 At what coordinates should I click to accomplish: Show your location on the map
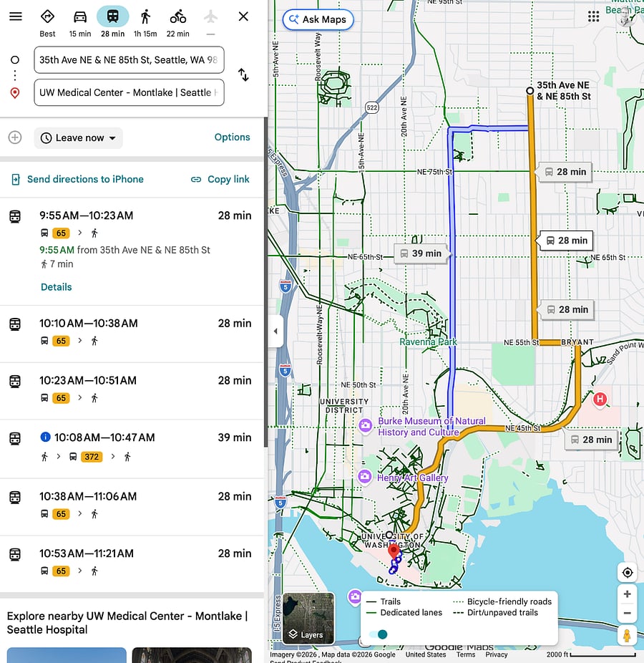coord(627,573)
